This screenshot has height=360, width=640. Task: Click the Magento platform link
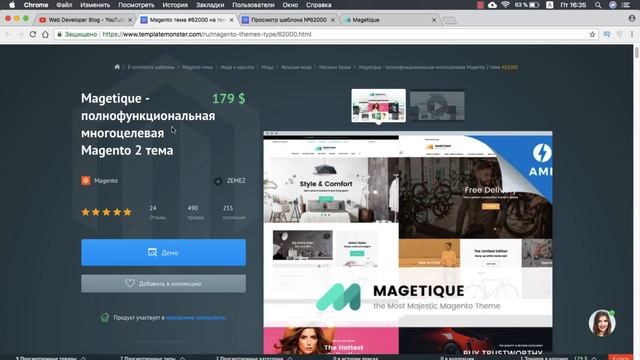[x=106, y=180]
